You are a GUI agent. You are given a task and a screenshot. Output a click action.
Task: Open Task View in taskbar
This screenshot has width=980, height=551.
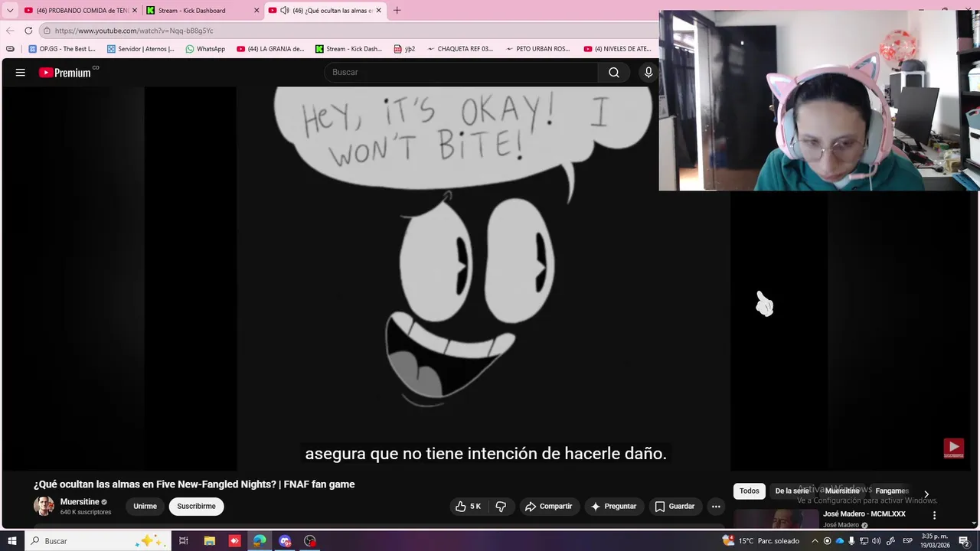(x=184, y=541)
